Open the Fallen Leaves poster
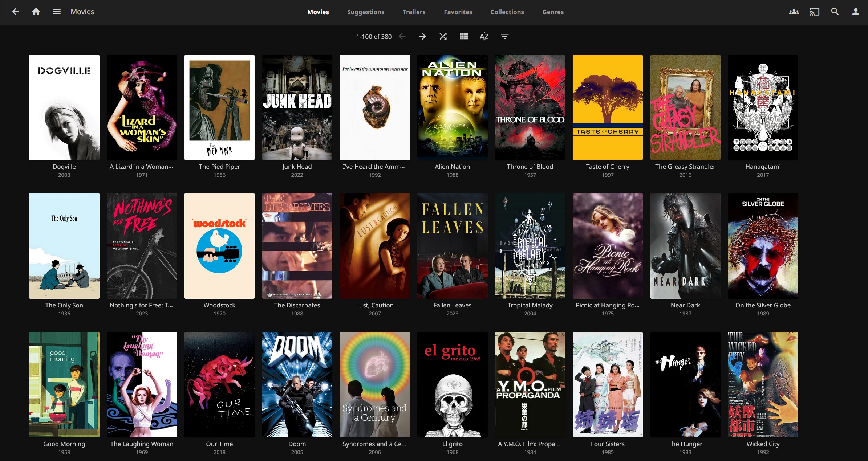The image size is (868, 461). tap(453, 246)
